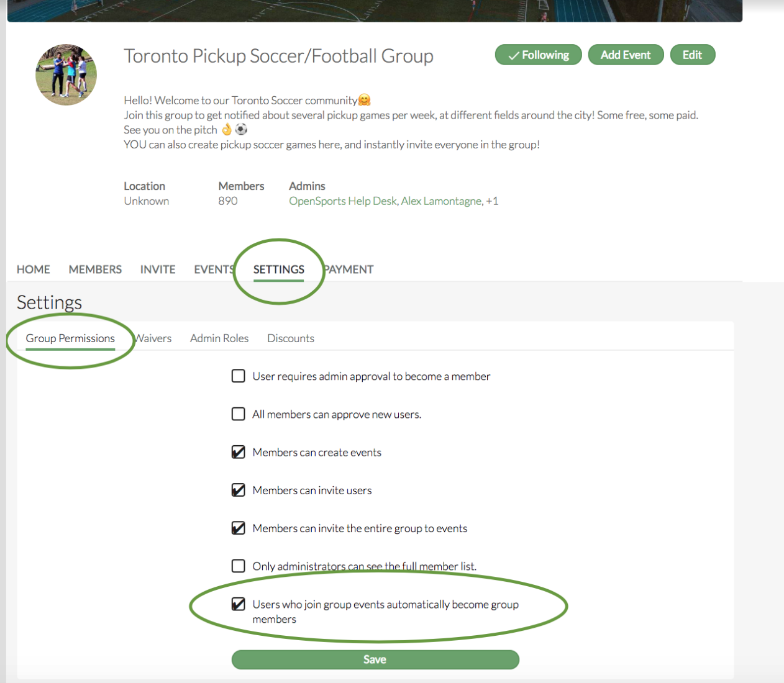Go to the HOME tab
The height and width of the screenshot is (683, 784).
point(34,269)
